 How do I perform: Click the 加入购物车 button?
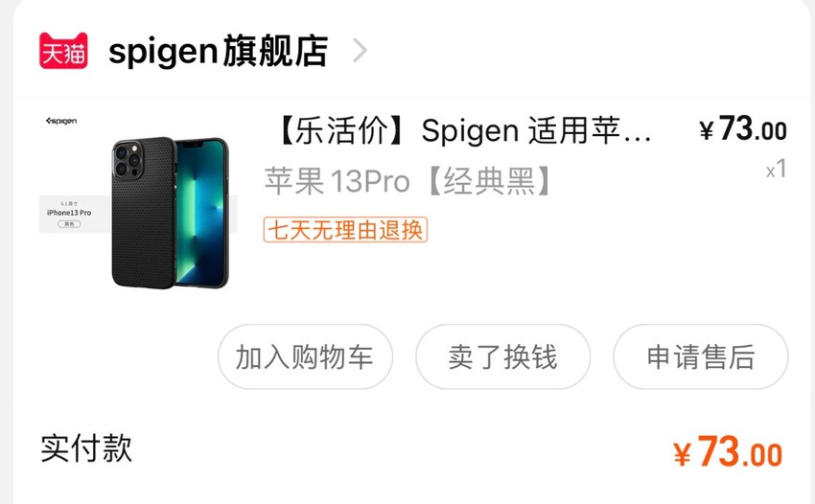(x=305, y=357)
